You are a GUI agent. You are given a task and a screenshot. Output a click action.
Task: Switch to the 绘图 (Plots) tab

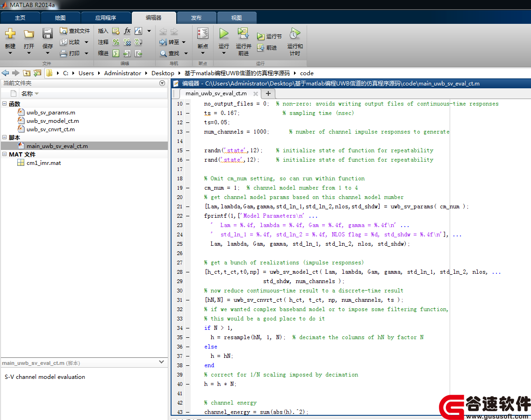60,18
